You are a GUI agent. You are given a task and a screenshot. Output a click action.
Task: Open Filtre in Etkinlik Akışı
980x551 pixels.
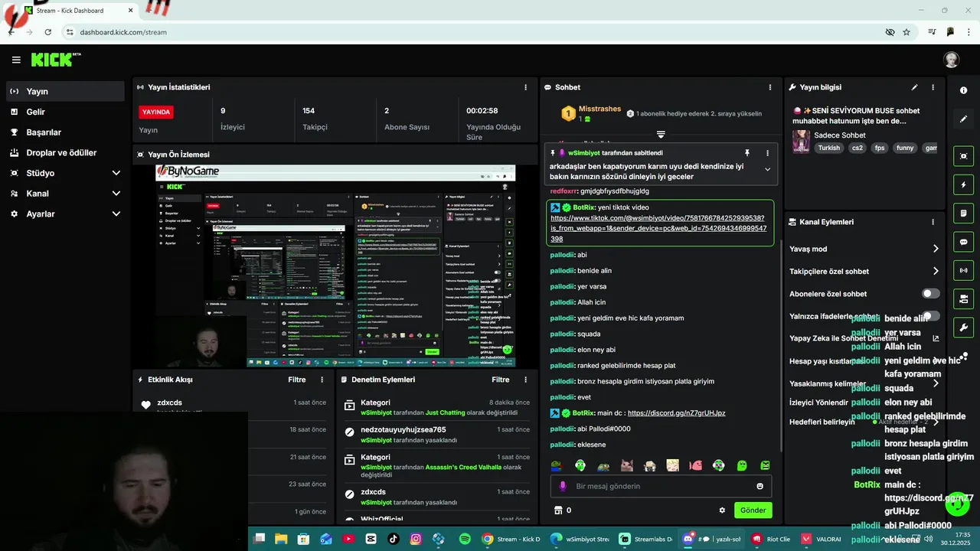297,380
